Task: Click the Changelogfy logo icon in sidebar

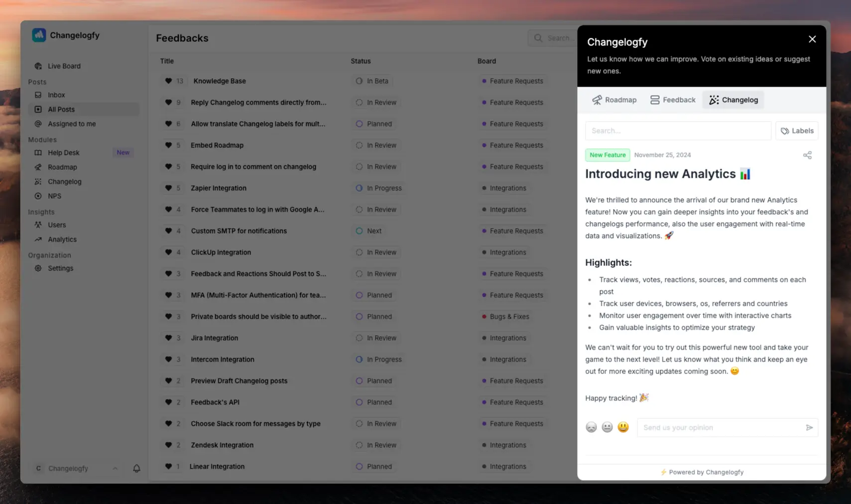Action: (39, 35)
